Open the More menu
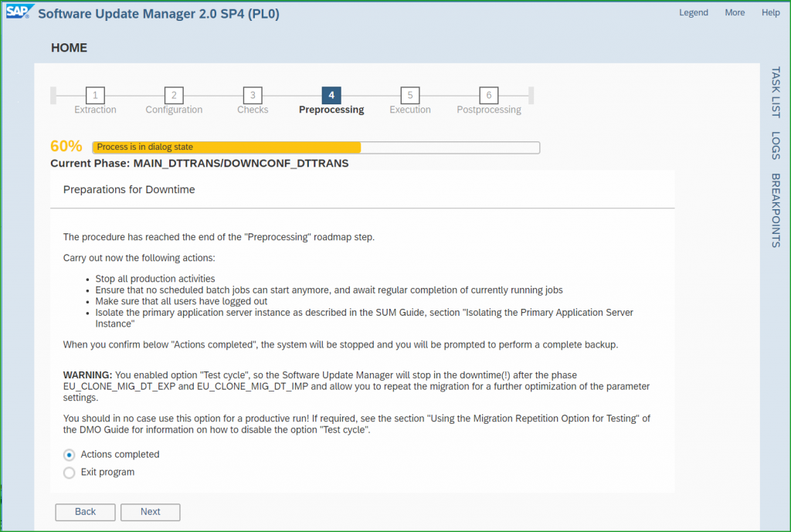The image size is (791, 532). 735,12
